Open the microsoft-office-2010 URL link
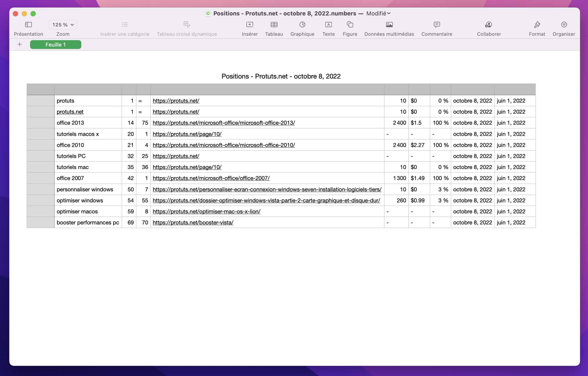Viewport: 588px width, 376px height. (x=224, y=145)
